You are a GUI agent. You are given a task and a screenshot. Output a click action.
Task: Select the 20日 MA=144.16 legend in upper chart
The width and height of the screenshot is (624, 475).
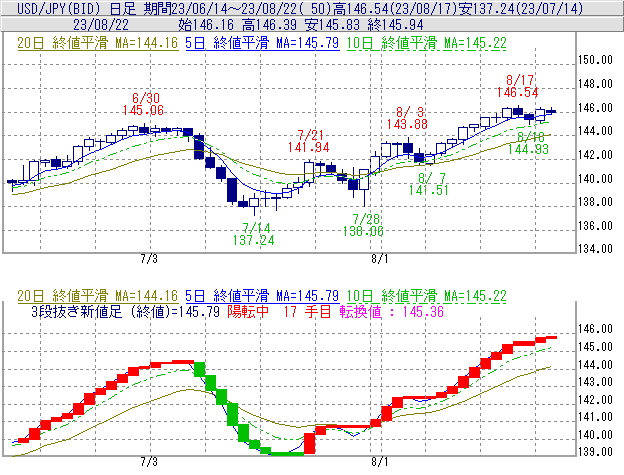pos(98,43)
